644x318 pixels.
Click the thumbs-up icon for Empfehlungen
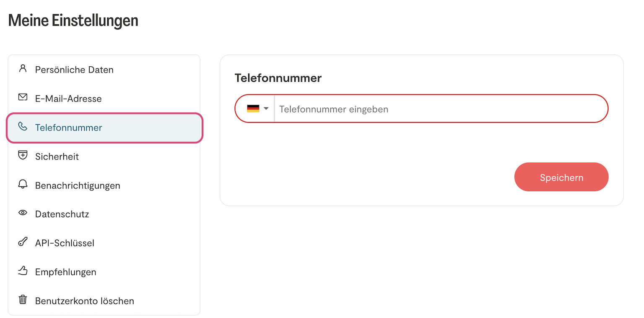[23, 271]
